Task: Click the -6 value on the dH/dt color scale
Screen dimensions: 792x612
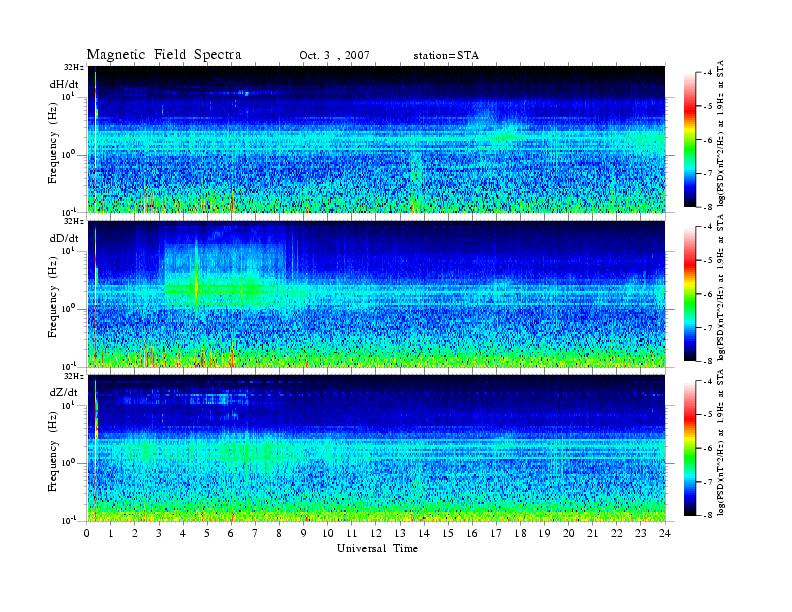Action: [709, 140]
